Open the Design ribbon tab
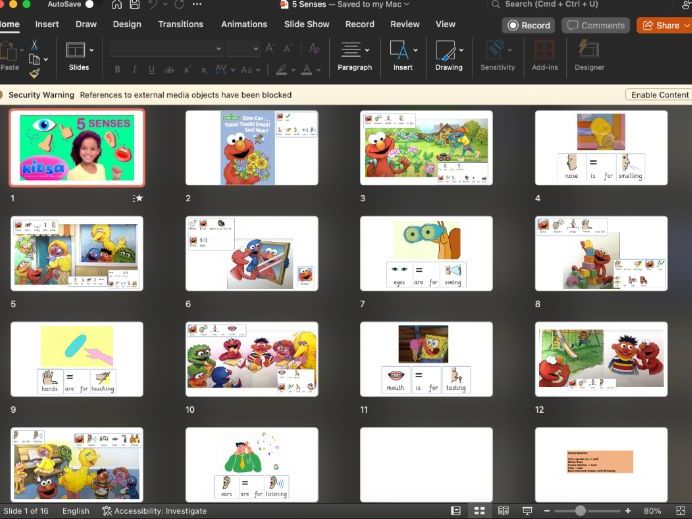 click(127, 24)
